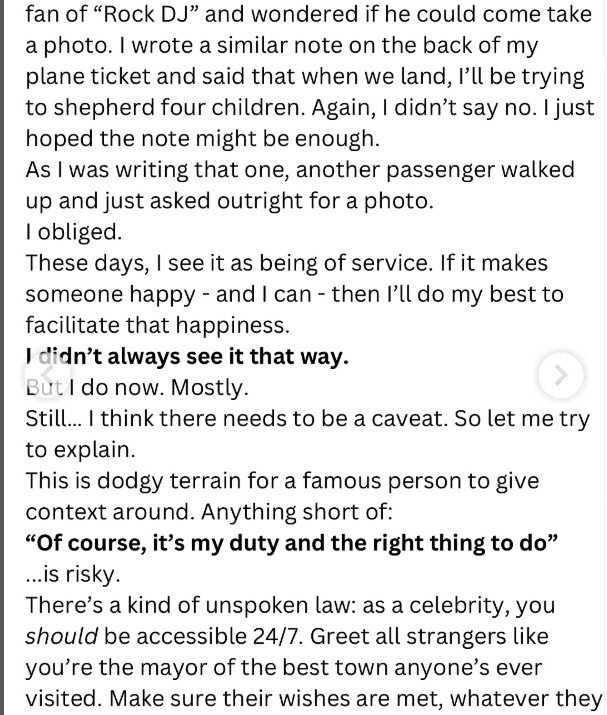607x715 pixels.
Task: Click the bold line "I didn't always see it that way."
Action: (x=187, y=357)
